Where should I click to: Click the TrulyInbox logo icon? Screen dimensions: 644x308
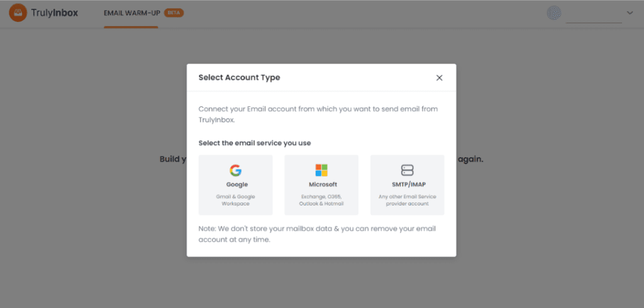click(x=18, y=13)
